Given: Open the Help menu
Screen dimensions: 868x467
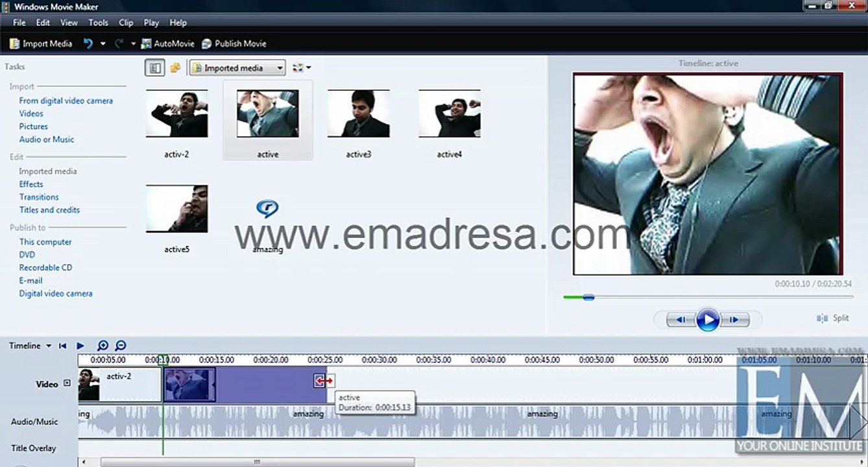Looking at the screenshot, I should coord(178,22).
